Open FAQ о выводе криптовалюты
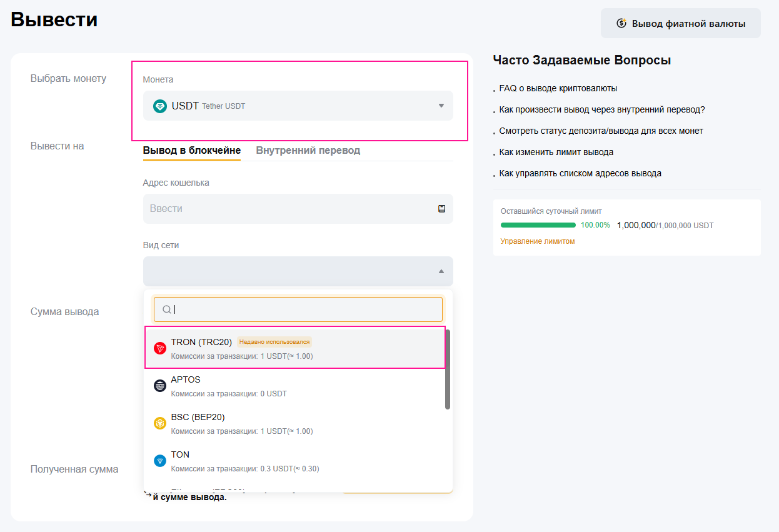 558,89
